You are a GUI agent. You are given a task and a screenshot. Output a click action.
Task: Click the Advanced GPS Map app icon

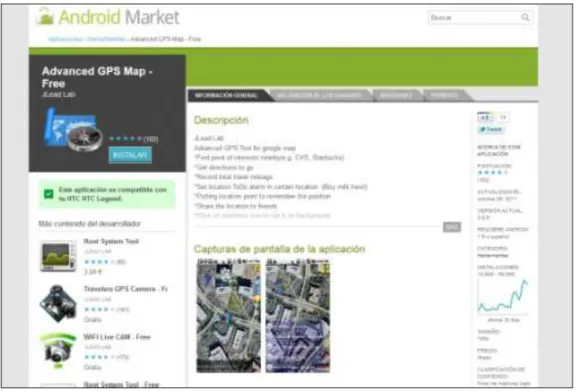pos(74,130)
